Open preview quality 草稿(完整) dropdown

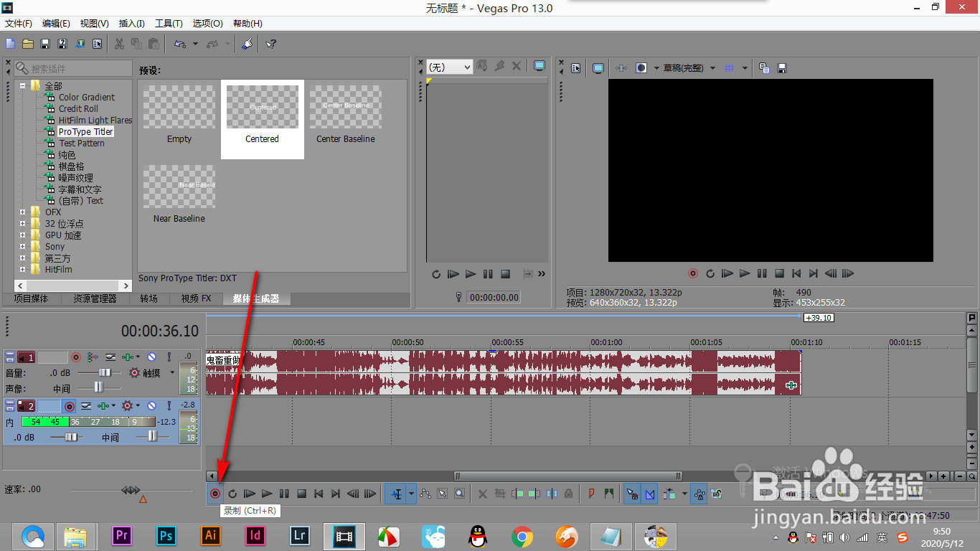(689, 68)
